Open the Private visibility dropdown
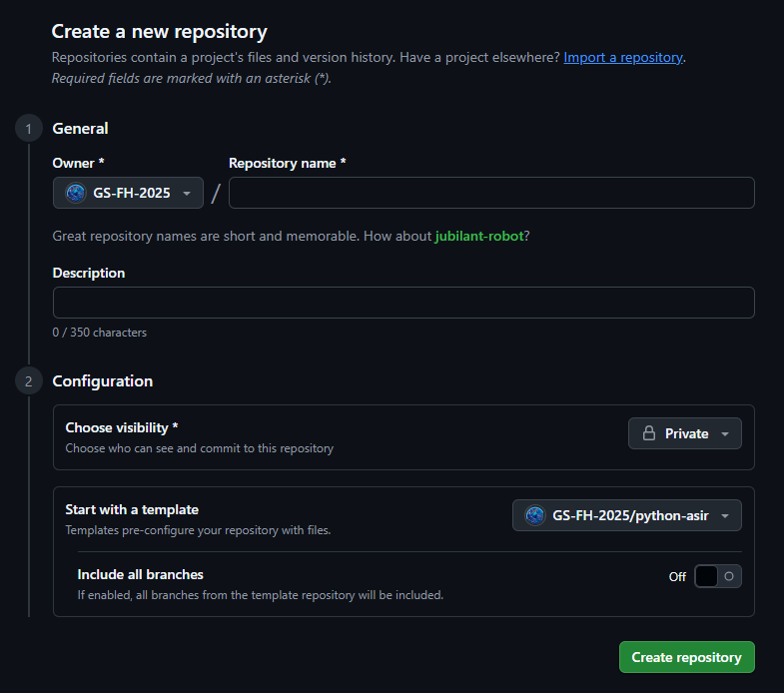The image size is (784, 693). coord(685,433)
